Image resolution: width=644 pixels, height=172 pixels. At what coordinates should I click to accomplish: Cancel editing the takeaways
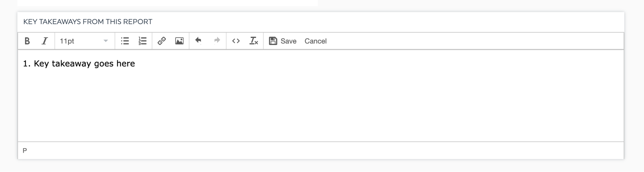[315, 41]
